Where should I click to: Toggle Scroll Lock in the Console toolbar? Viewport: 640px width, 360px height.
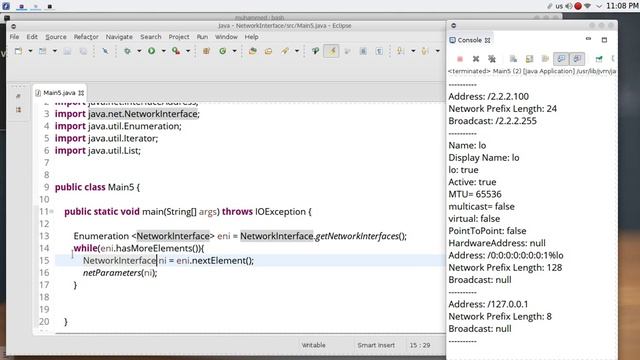[x=529, y=59]
